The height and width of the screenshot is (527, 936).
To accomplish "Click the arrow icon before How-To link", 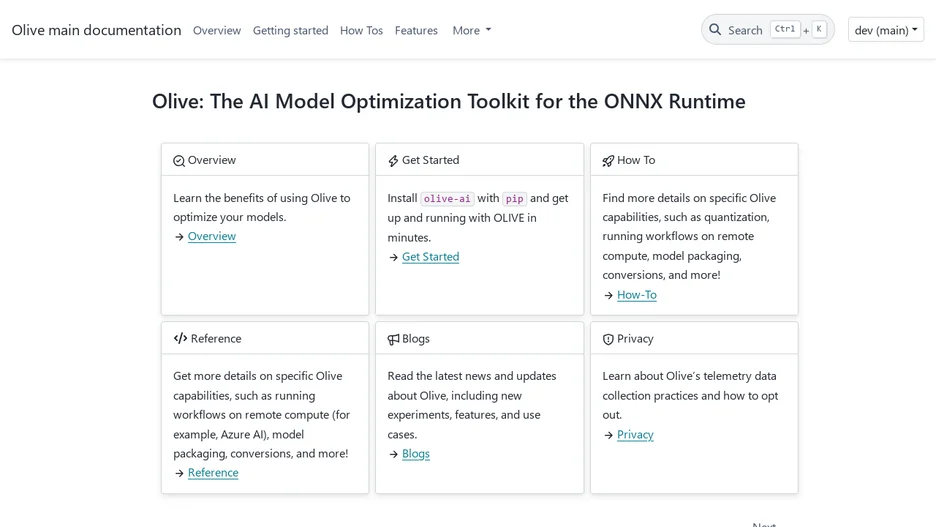I will [608, 295].
